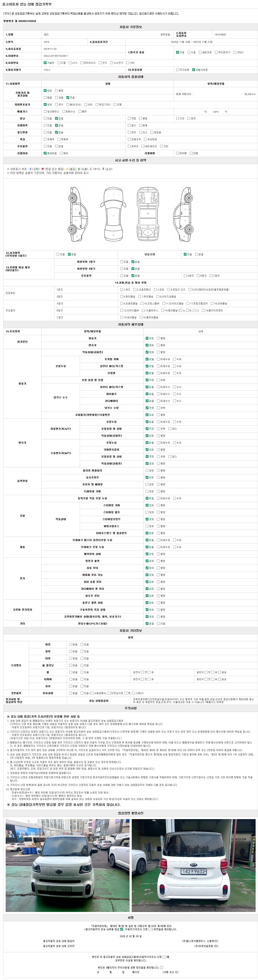Tick the 렌트 usage change checkbox

[129, 132]
